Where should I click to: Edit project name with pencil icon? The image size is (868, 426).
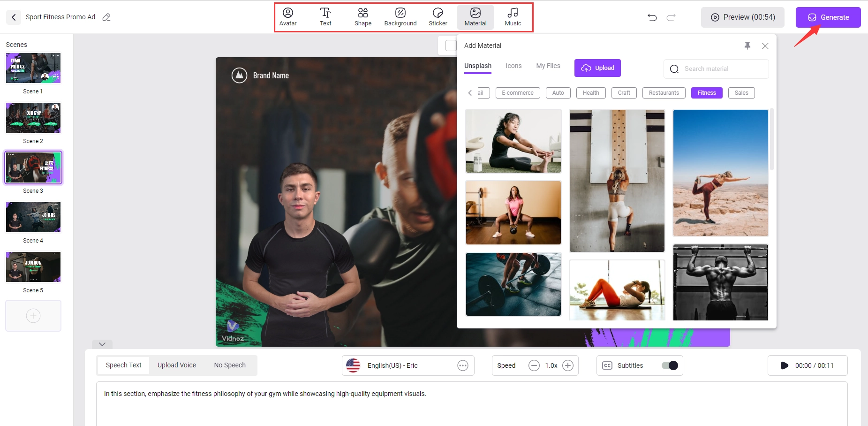click(106, 17)
